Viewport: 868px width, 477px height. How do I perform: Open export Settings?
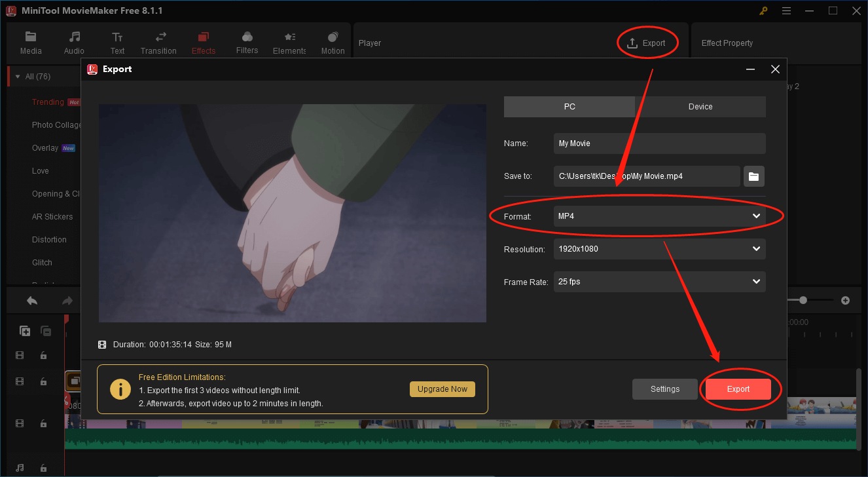[665, 389]
